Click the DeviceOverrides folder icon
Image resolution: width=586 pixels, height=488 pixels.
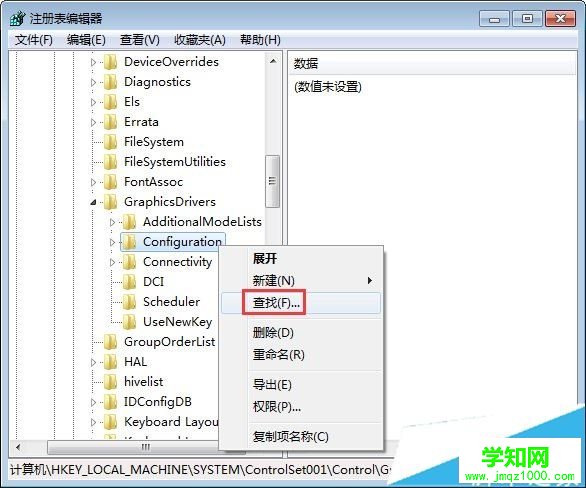click(111, 62)
